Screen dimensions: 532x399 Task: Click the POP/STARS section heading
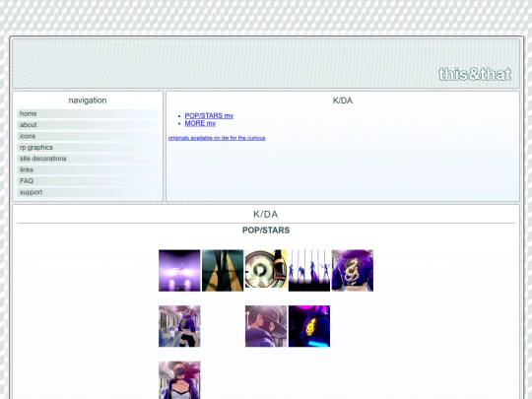point(266,231)
